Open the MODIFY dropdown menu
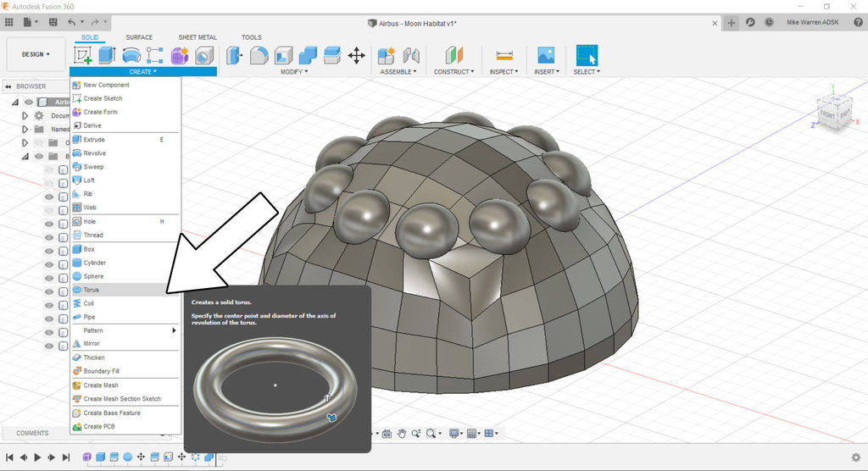This screenshot has width=868, height=471. point(293,72)
